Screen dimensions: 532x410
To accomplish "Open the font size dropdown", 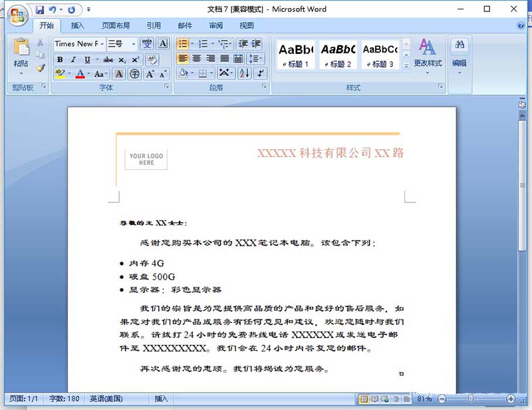I will point(134,44).
